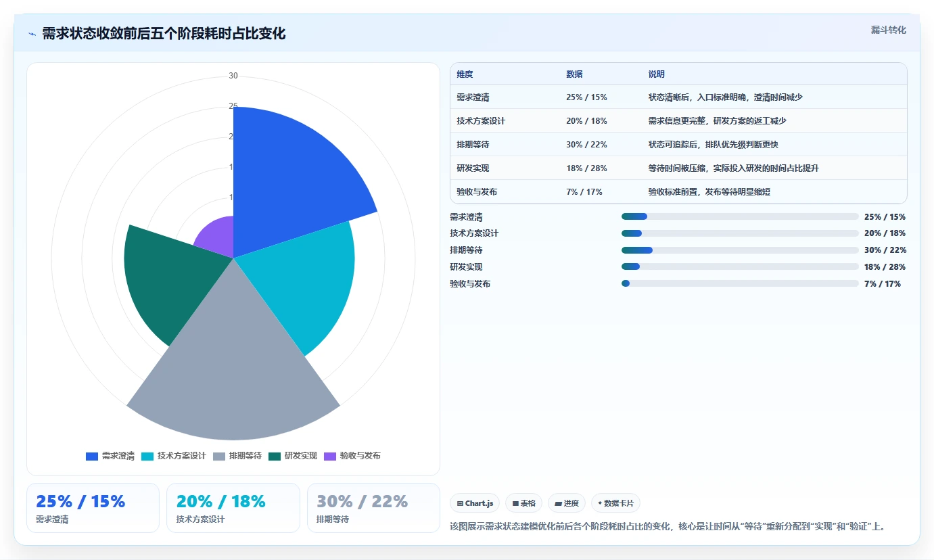Click the 技术方案设计 progress bar

pyautogui.click(x=740, y=233)
